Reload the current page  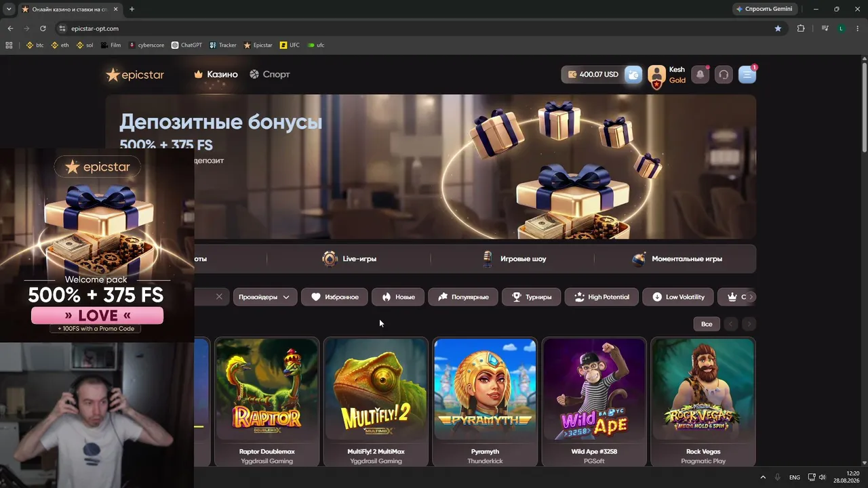(x=43, y=28)
